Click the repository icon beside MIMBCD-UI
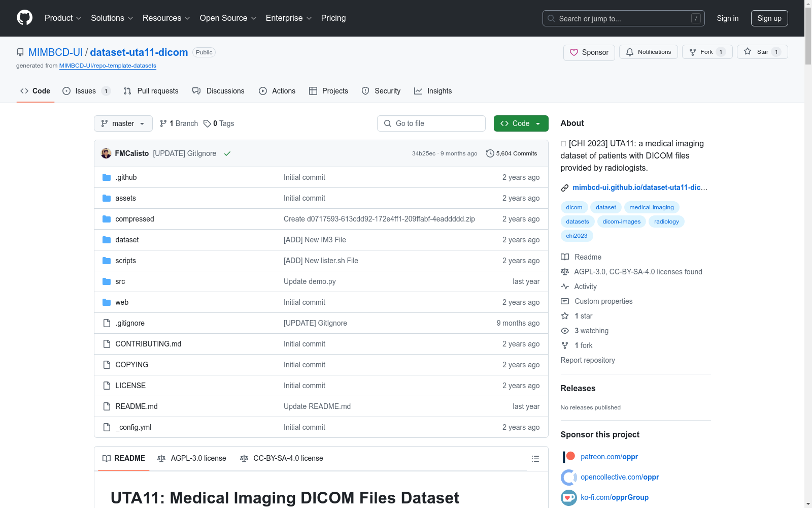This screenshot has height=508, width=812. click(20, 52)
